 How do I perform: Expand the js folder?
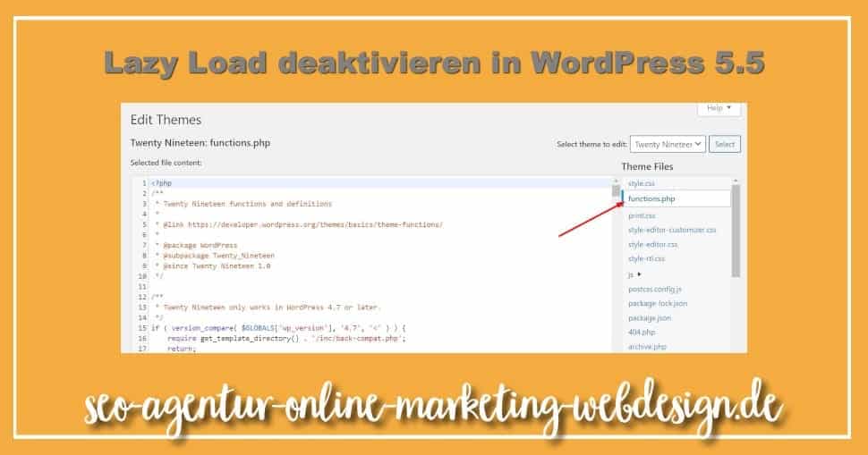click(634, 274)
